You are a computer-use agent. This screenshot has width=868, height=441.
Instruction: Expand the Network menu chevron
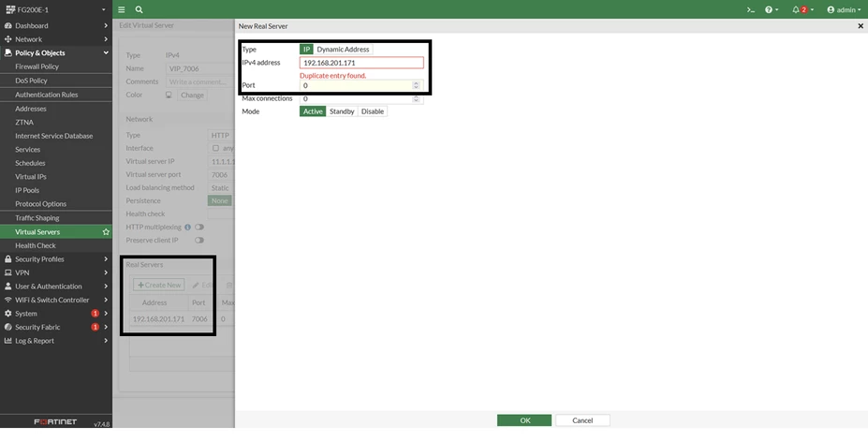[106, 39]
